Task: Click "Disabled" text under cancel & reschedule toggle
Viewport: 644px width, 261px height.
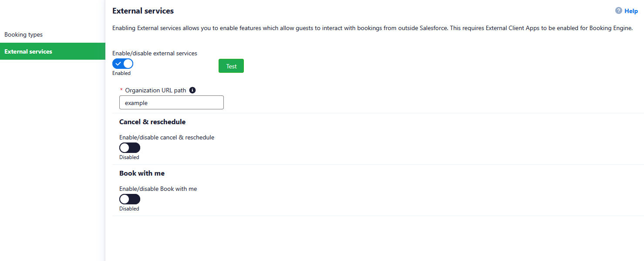Action: [x=129, y=157]
